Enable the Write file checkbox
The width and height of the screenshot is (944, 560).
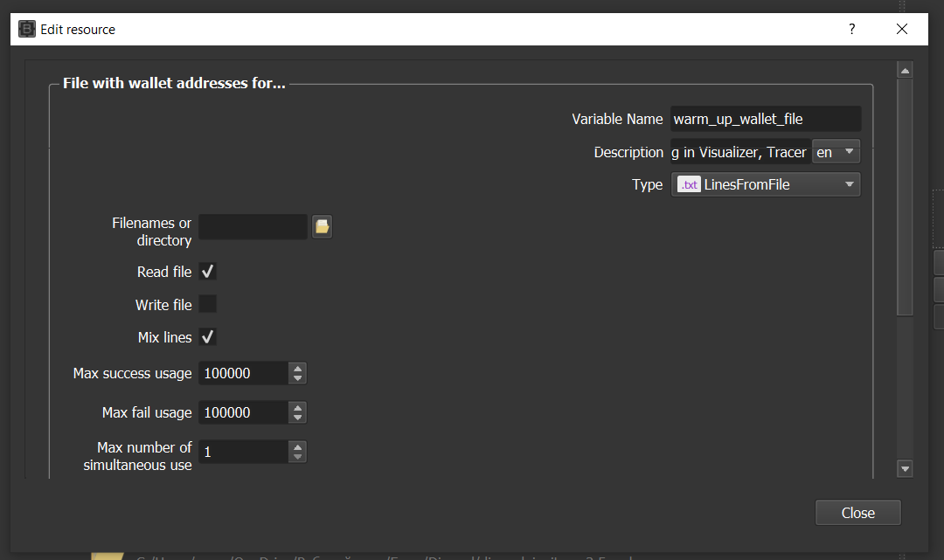[x=208, y=304]
